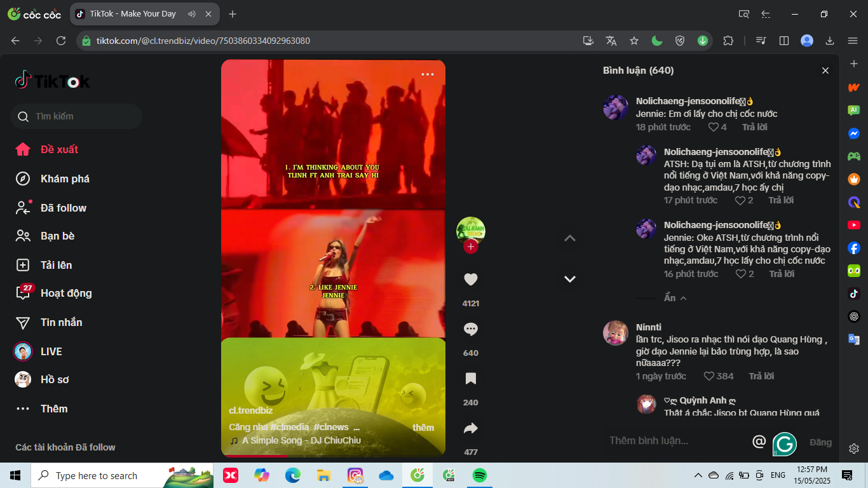Bookmark the video to favorites
The height and width of the screenshot is (488, 868).
[x=470, y=379]
